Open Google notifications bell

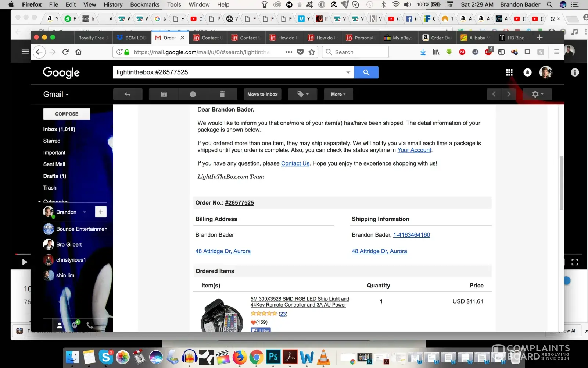[527, 72]
